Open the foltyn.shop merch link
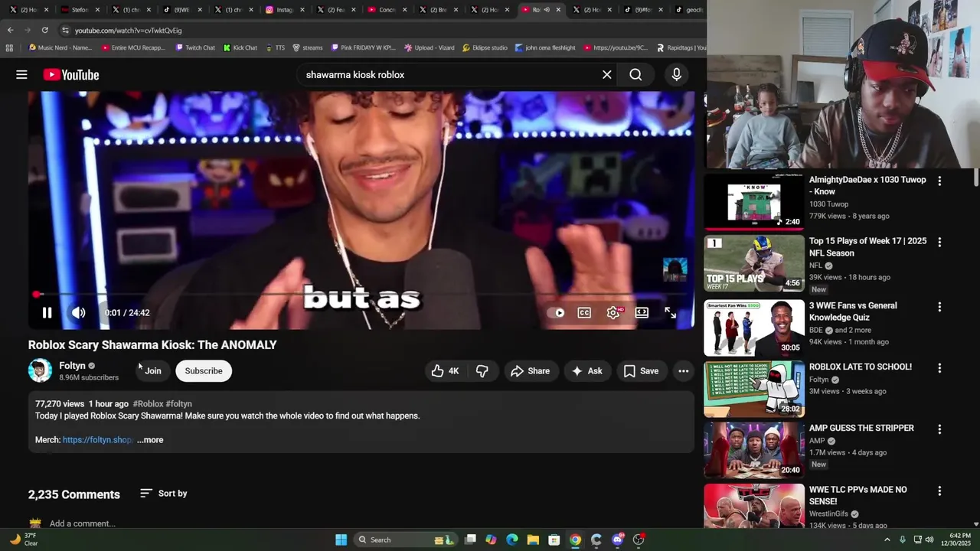 98,440
